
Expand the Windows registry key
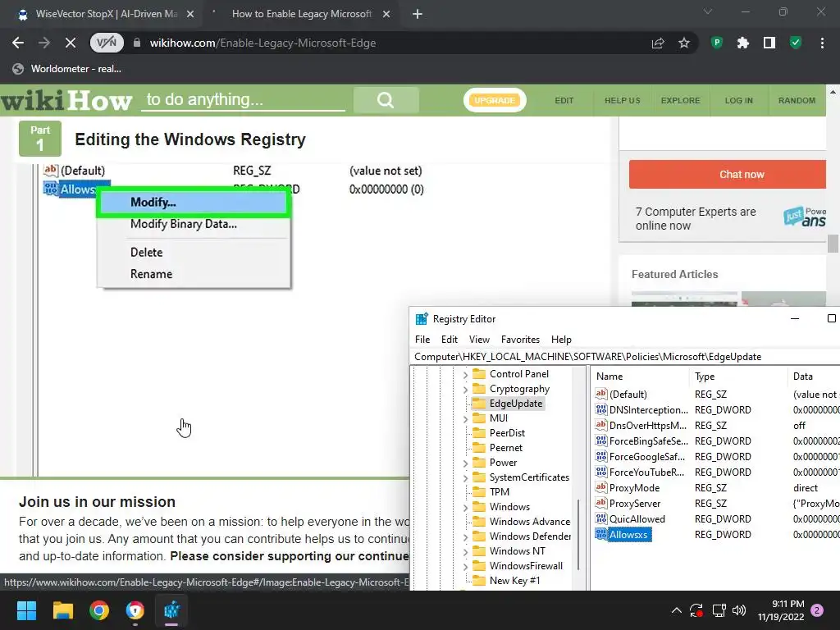tap(465, 507)
